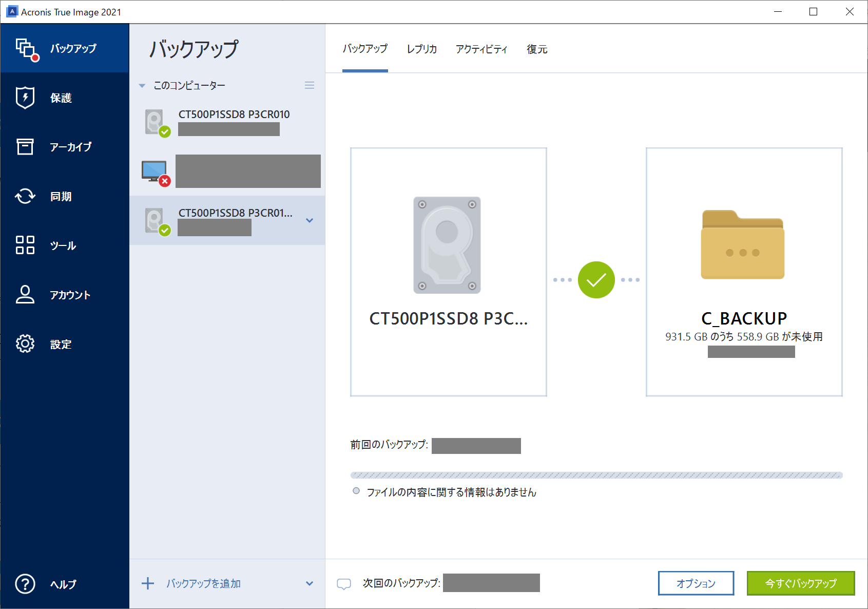Viewport: 868px width, 609px height.
Task: Click the Acronis app logo icon
Action: 12,11
